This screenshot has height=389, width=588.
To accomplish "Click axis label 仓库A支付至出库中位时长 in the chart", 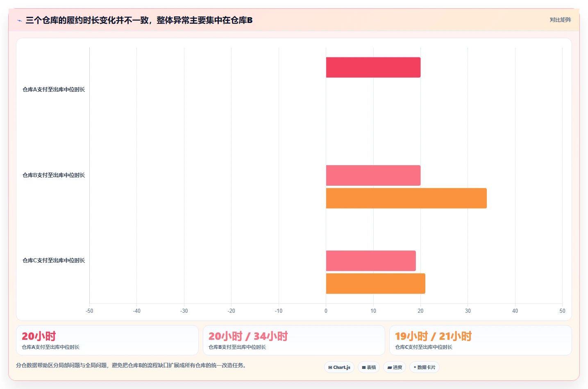I will (x=54, y=89).
